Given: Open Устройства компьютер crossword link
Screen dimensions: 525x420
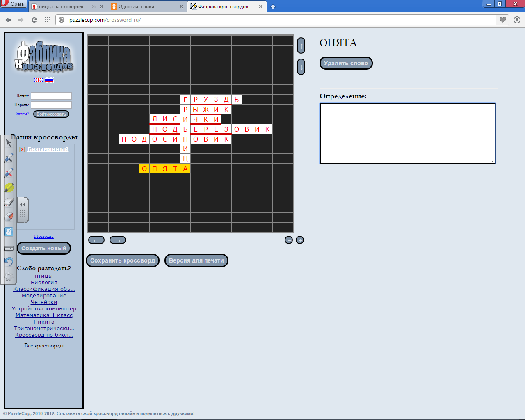Looking at the screenshot, I should [x=44, y=309].
